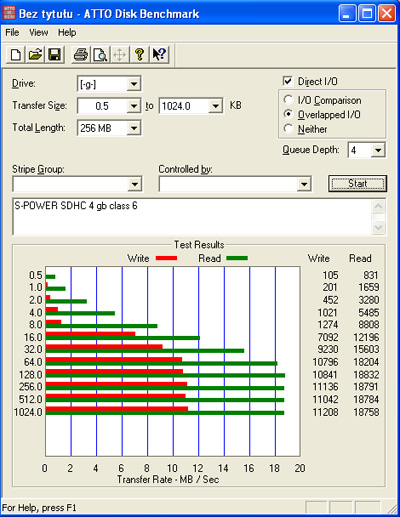This screenshot has width=400, height=517.
Task: Click the description box scroll down arrow
Action: click(378, 227)
